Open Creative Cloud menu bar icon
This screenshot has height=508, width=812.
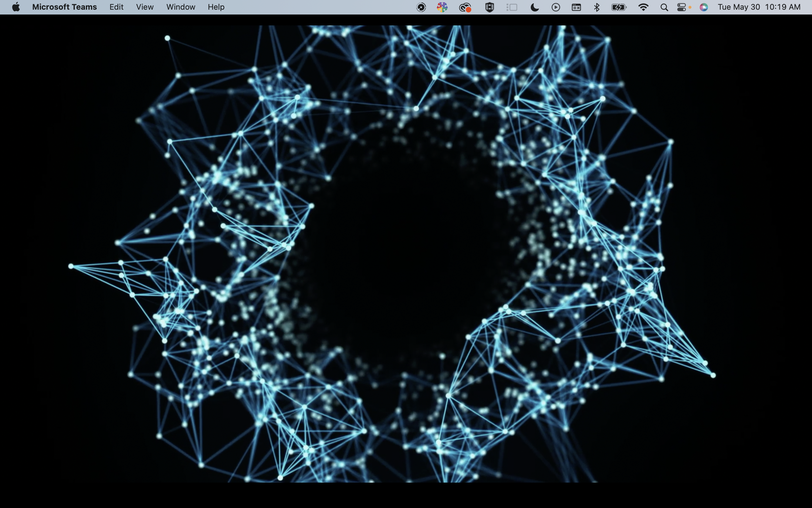click(465, 7)
